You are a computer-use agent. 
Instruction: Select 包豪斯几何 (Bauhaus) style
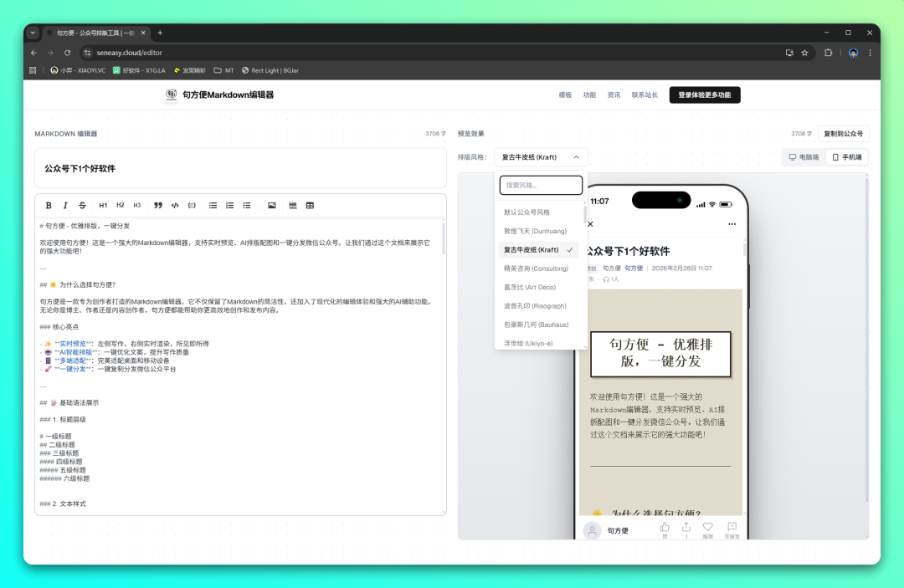click(x=538, y=325)
